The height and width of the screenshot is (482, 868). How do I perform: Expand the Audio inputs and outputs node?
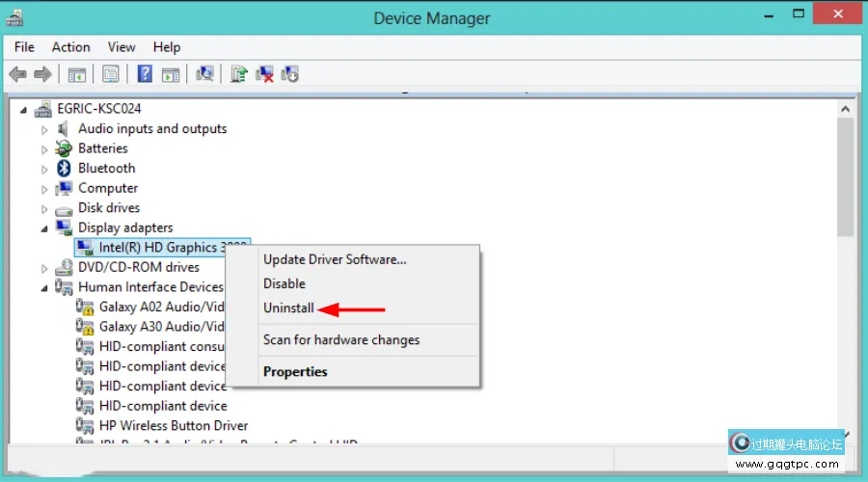pyautogui.click(x=44, y=129)
